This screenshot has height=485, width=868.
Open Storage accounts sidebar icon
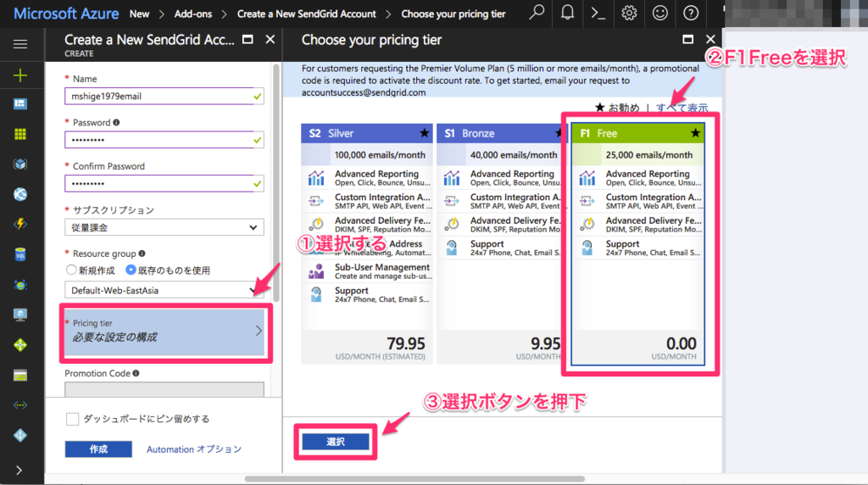[20, 376]
